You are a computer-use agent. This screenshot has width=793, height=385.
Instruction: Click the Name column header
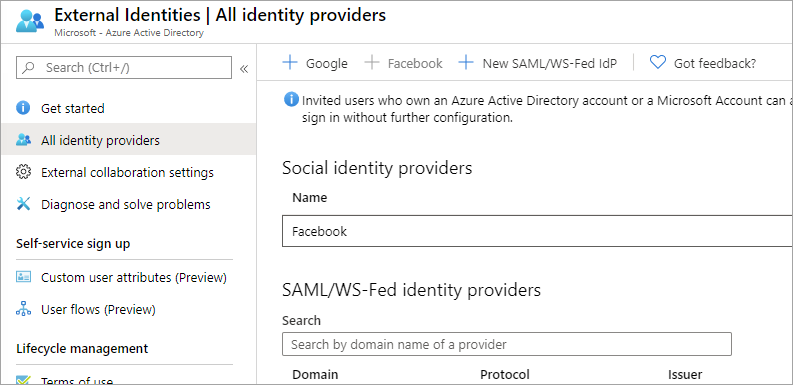point(310,197)
